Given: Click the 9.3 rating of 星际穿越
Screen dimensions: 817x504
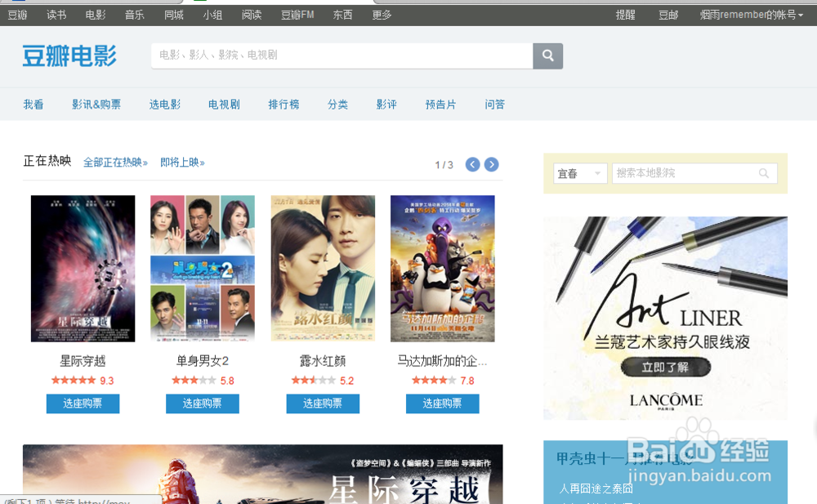Looking at the screenshot, I should [x=107, y=381].
